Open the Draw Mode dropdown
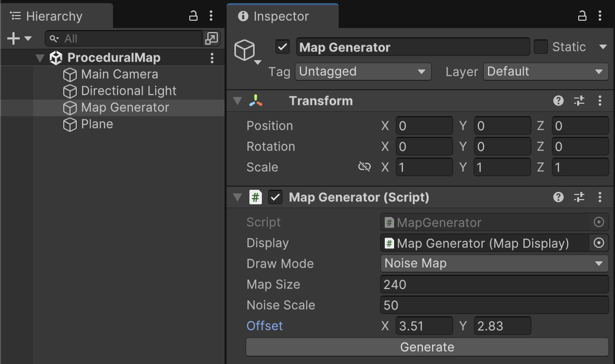 [x=494, y=263]
